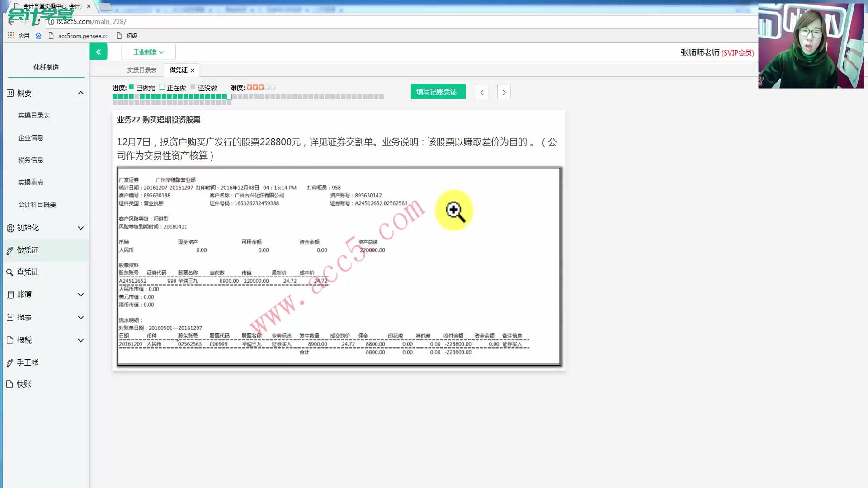This screenshot has height=488, width=868.
Task: Open 企业信息 in the sidebar
Action: (x=31, y=138)
